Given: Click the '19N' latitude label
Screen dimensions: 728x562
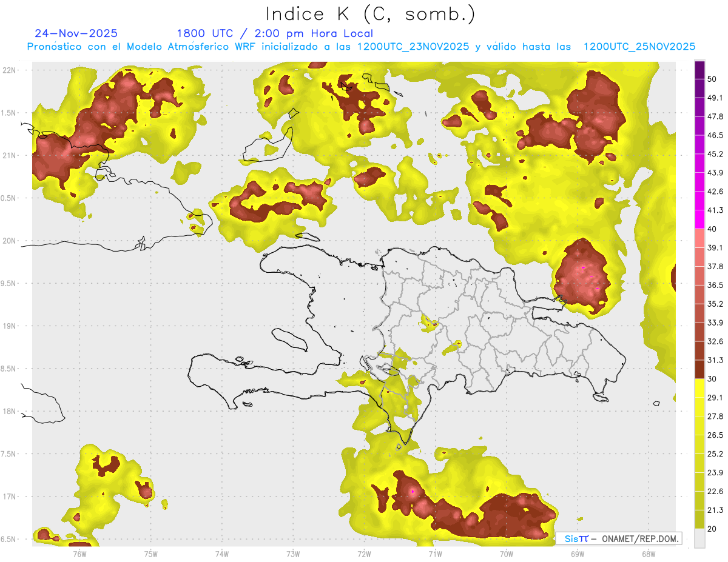Looking at the screenshot, I should pyautogui.click(x=9, y=326).
